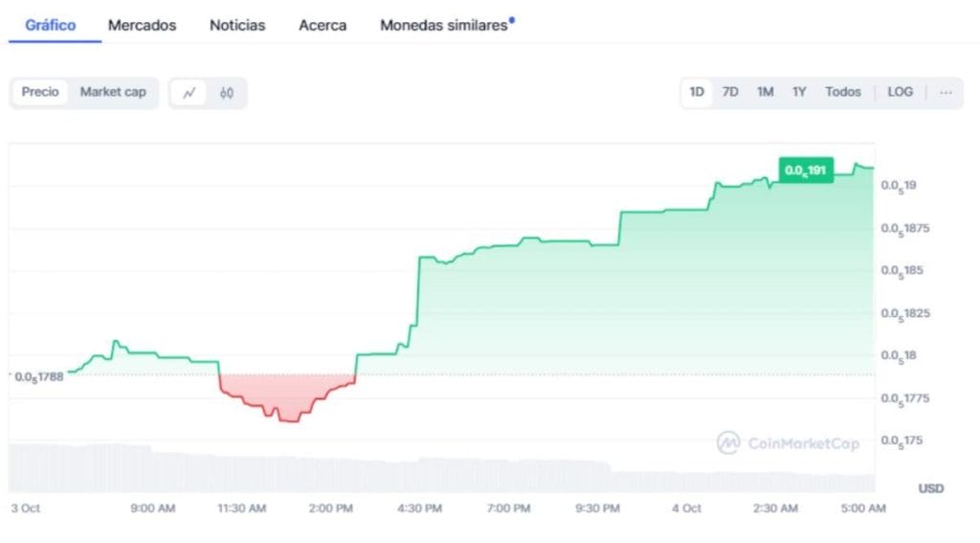
Task: Select the 1Y time range
Action: pos(799,92)
